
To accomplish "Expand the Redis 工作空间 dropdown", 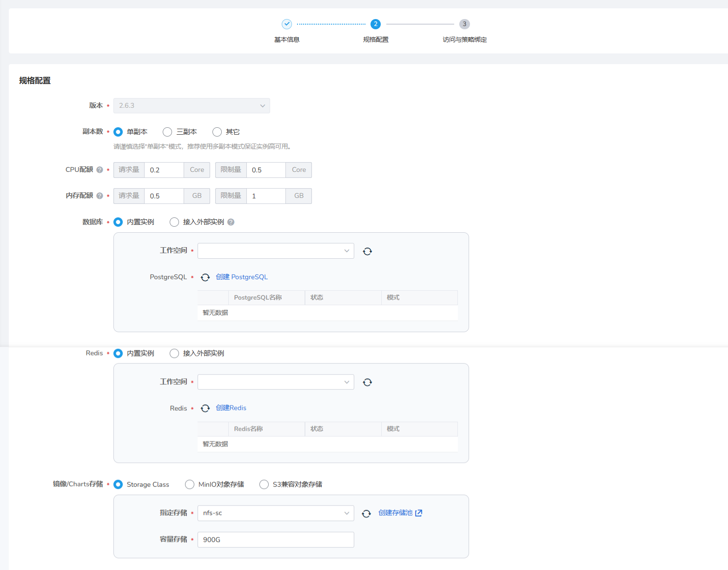I will 275,382.
